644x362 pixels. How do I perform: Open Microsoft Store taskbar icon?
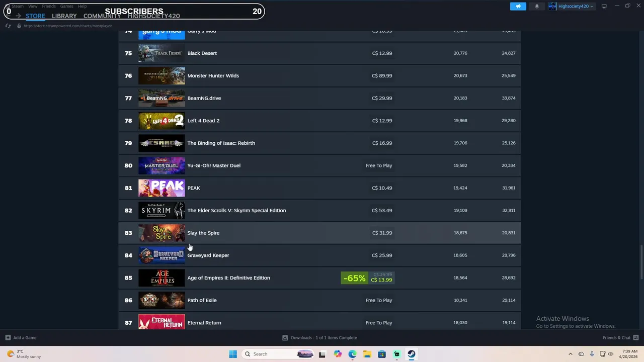coord(382,354)
